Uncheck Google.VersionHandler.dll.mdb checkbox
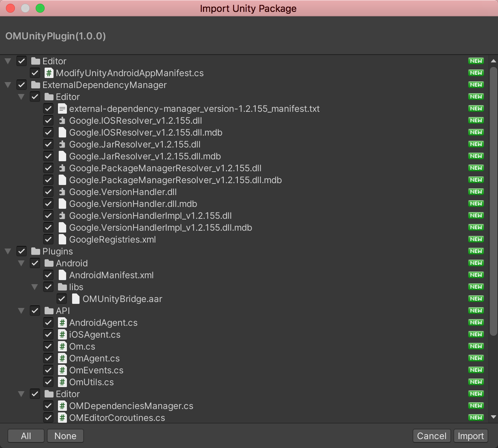The image size is (498, 448). click(x=48, y=204)
